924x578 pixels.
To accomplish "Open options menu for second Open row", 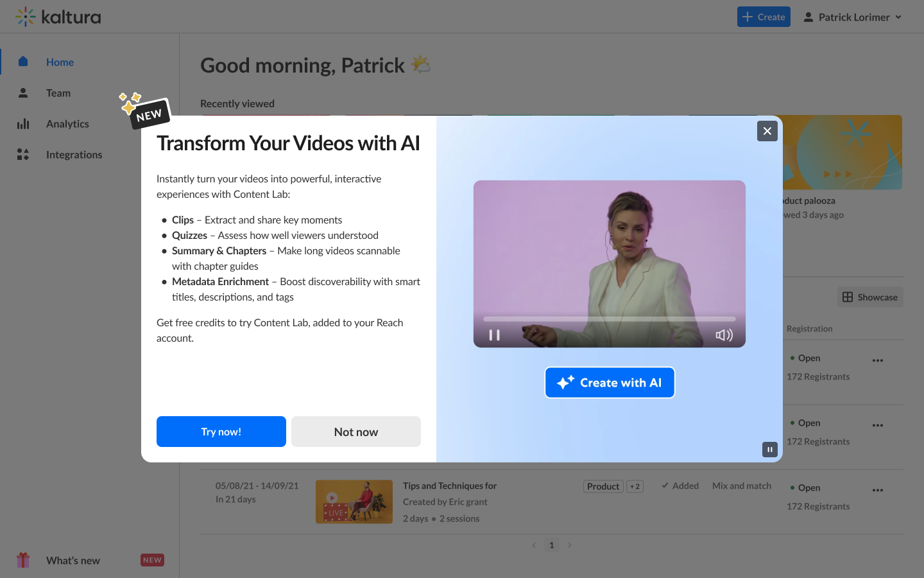I will click(x=878, y=425).
